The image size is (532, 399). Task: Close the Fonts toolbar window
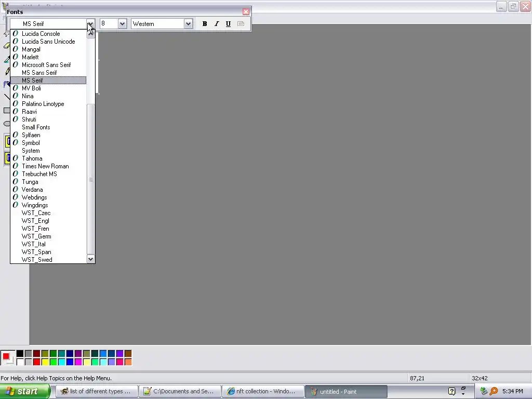[246, 12]
